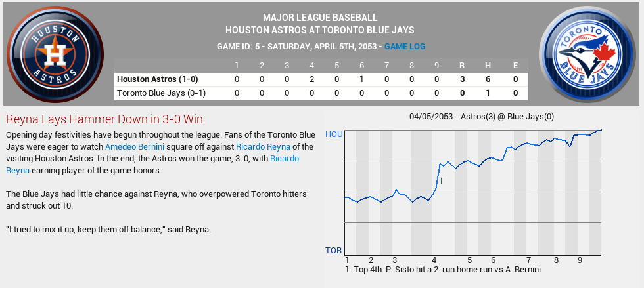The width and height of the screenshot is (644, 288).
Task: Click the Toronto Blue Jays team logo
Action: [589, 54]
